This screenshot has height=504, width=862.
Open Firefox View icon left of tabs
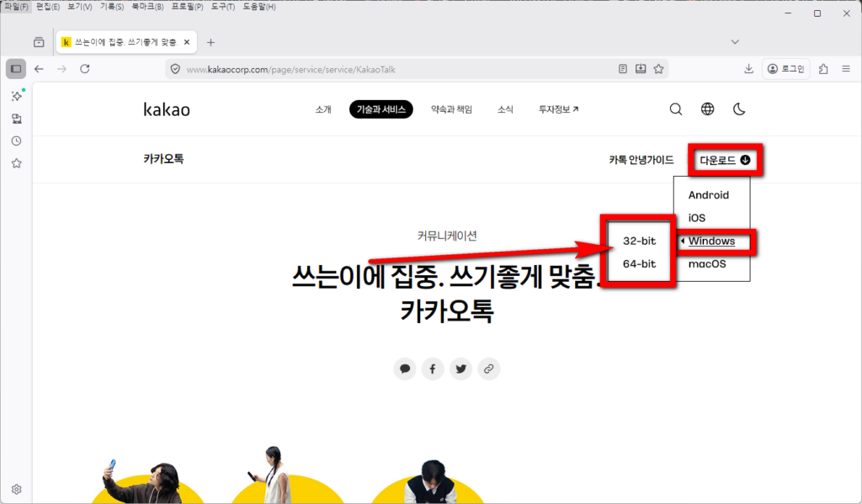point(39,42)
